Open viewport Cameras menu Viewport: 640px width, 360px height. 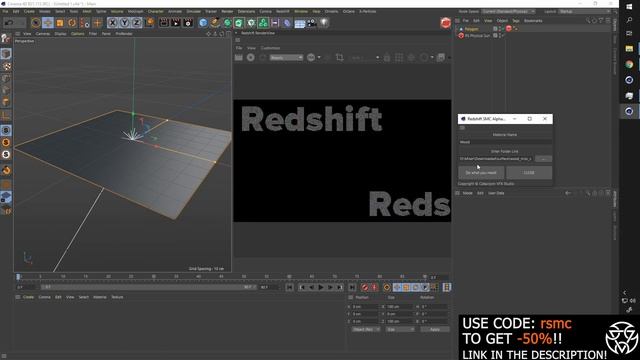coord(42,34)
